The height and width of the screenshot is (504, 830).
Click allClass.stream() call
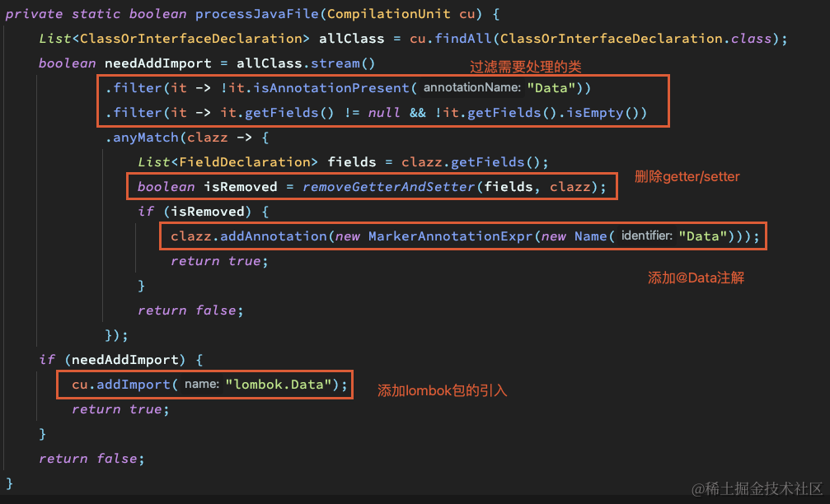click(x=306, y=63)
